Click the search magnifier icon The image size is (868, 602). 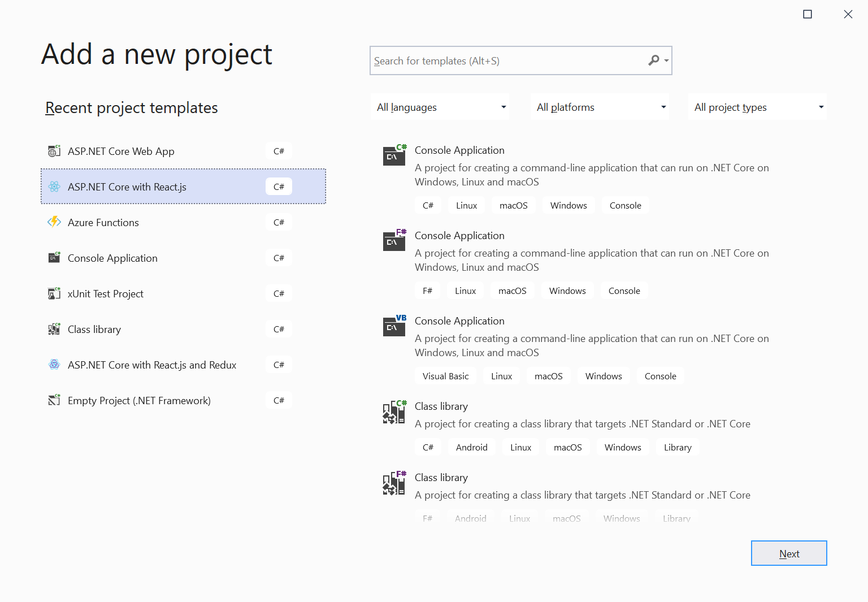pyautogui.click(x=654, y=60)
